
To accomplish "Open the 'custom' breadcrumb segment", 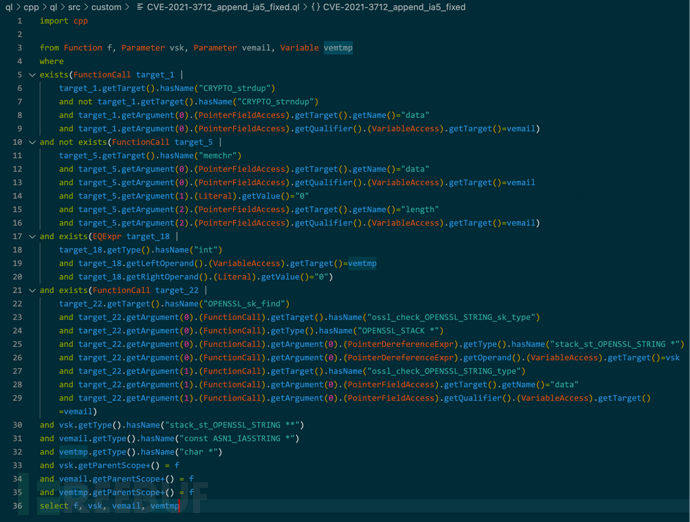I will [x=106, y=7].
